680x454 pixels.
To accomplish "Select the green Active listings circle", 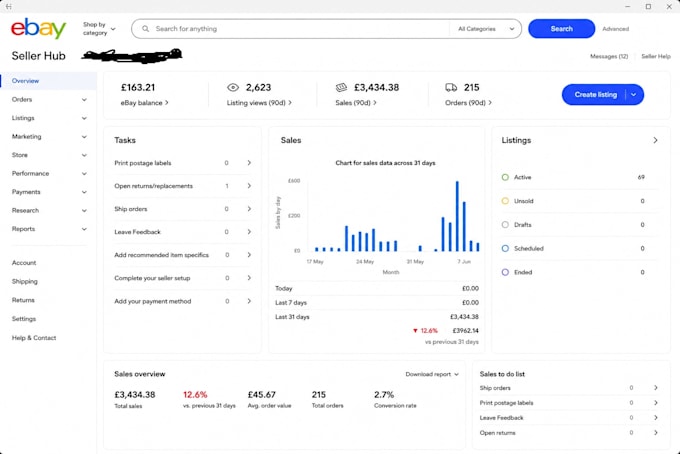I will click(x=505, y=177).
